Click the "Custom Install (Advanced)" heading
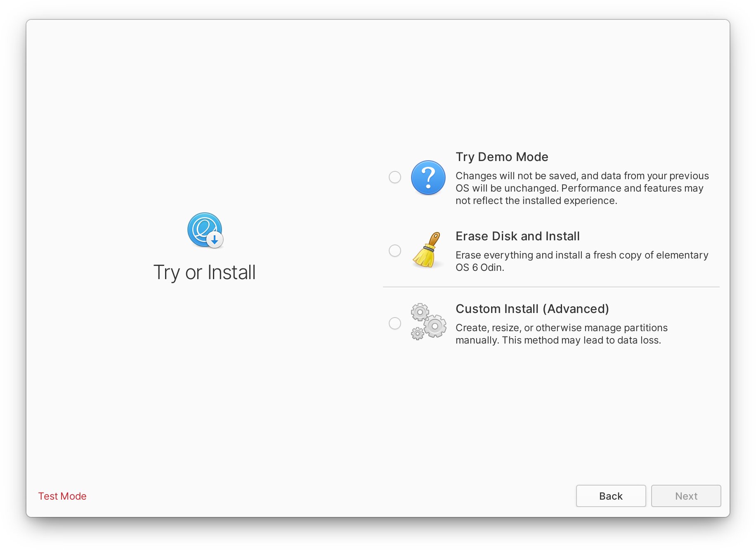 pyautogui.click(x=532, y=309)
